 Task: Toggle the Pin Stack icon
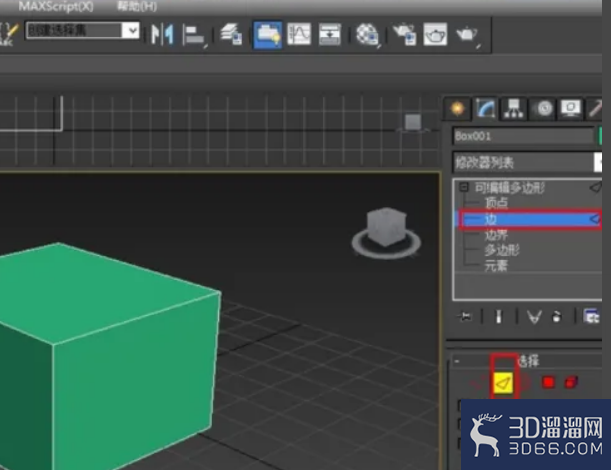[x=464, y=316]
